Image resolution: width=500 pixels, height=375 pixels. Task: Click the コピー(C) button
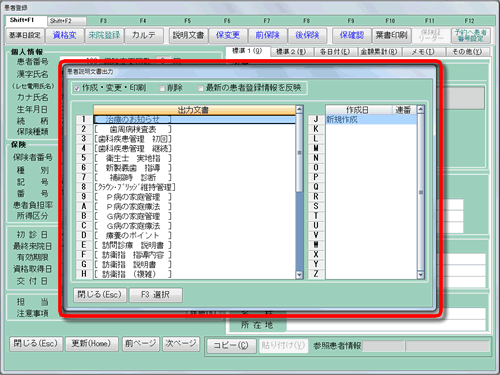coord(231,346)
